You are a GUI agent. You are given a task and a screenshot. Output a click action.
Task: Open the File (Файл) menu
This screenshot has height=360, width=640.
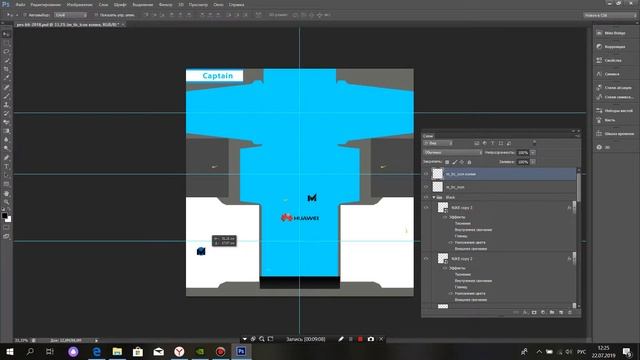click(x=20, y=4)
